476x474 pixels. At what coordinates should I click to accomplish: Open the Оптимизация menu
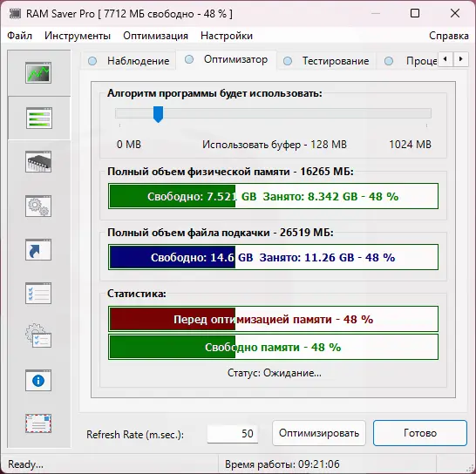tap(155, 36)
